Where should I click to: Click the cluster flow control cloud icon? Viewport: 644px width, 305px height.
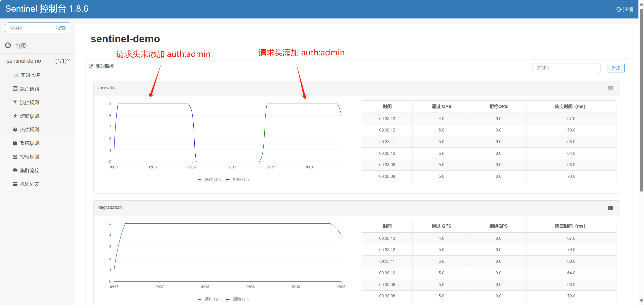tap(15, 170)
